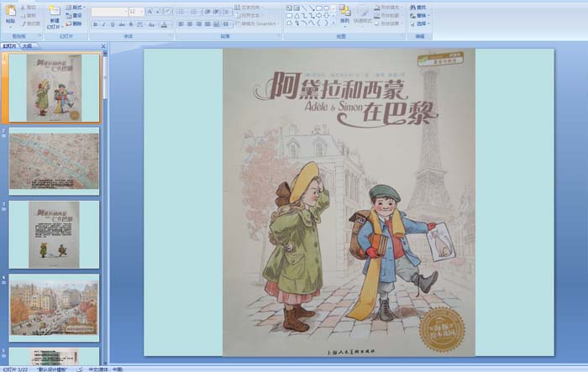This screenshot has width=588, height=372.
Task: Click the Bullets list icon
Action: point(181,12)
